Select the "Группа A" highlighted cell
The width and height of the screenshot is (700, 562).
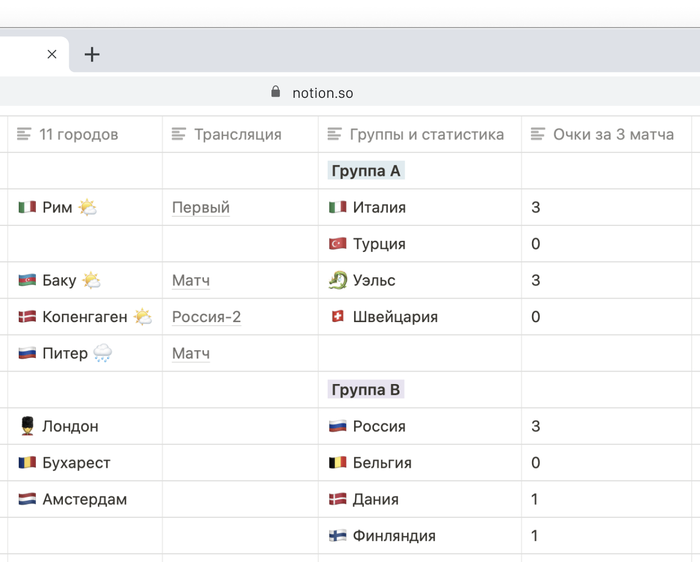365,171
